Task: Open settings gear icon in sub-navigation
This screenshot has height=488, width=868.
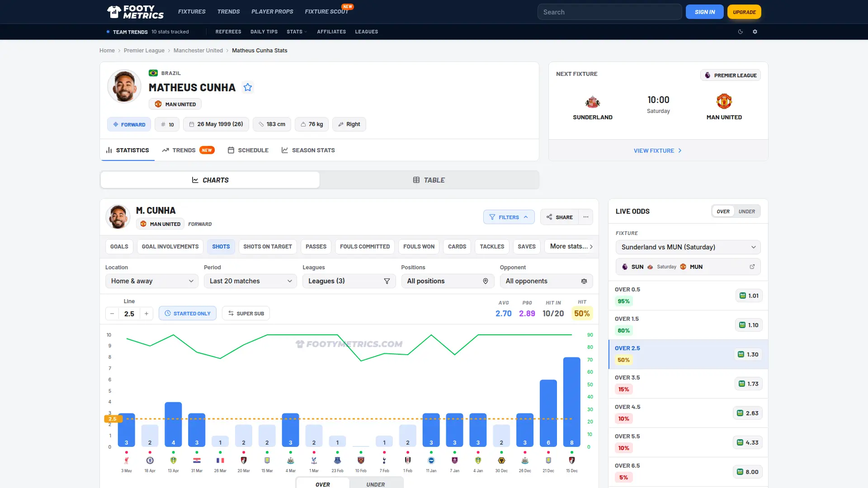Action: point(755,32)
